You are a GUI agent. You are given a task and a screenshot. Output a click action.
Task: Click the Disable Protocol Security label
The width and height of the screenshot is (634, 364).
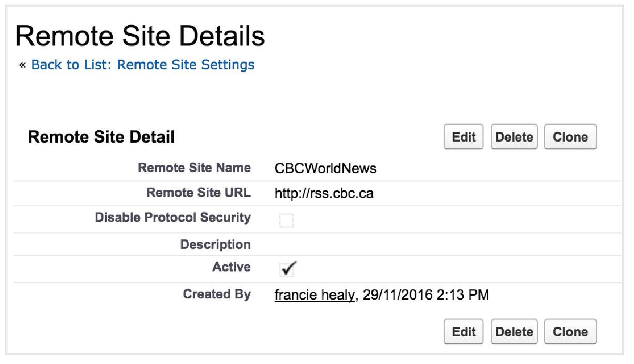173,218
